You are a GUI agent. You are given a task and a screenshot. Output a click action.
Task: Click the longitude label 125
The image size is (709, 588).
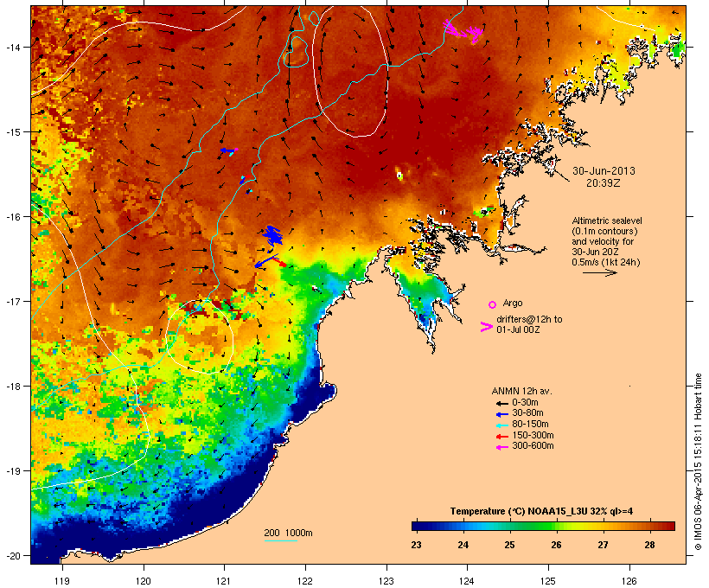pyautogui.click(x=548, y=581)
